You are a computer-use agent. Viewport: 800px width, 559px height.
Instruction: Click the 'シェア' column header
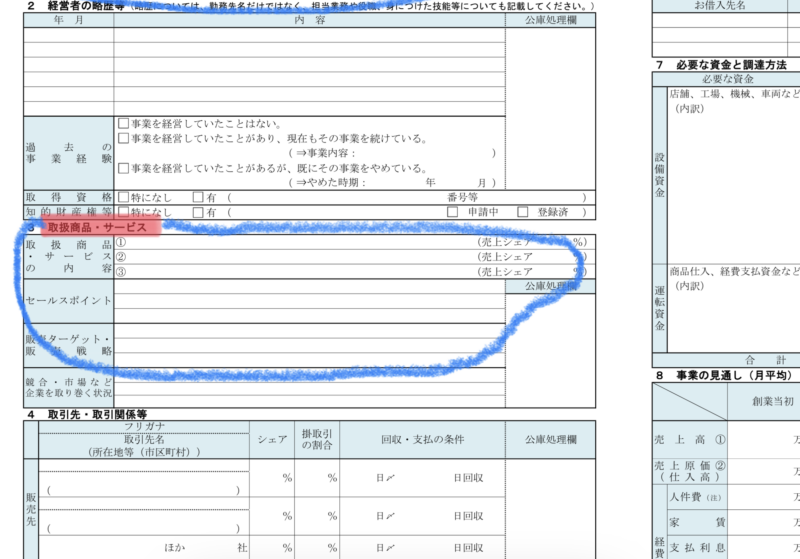(272, 440)
